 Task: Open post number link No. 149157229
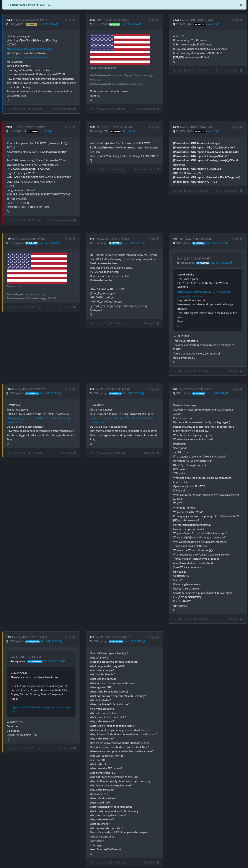132,243
